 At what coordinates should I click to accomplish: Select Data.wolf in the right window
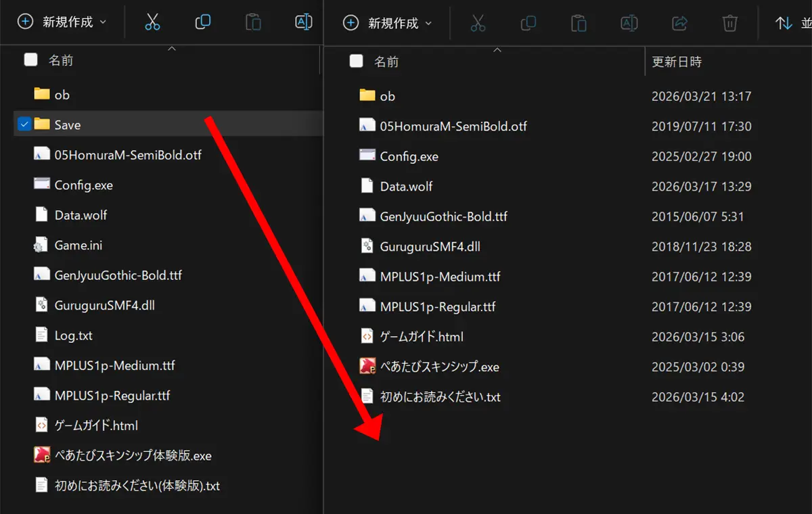406,187
